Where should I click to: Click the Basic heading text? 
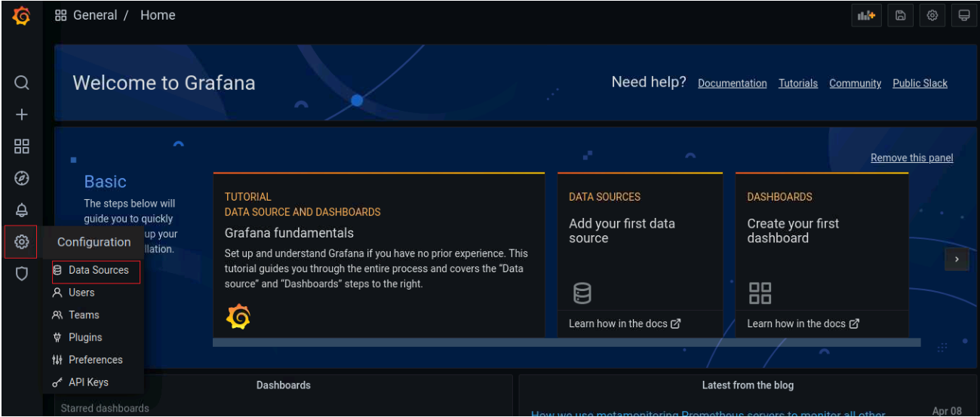(x=105, y=182)
